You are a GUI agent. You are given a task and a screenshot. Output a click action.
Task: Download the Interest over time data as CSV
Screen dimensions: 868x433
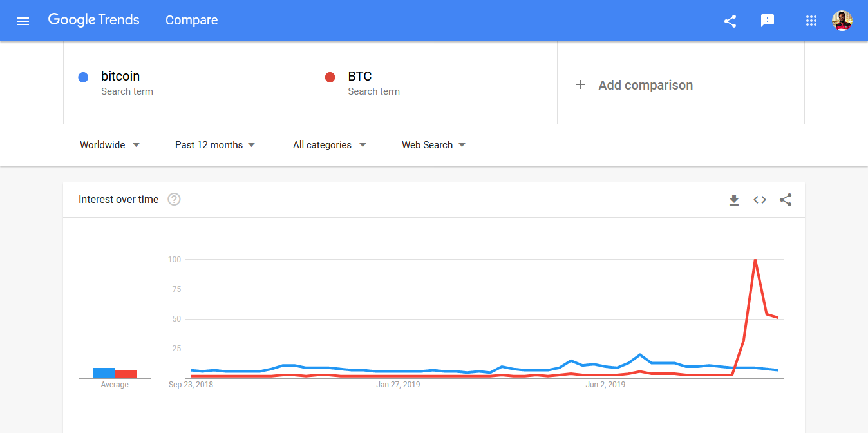734,200
